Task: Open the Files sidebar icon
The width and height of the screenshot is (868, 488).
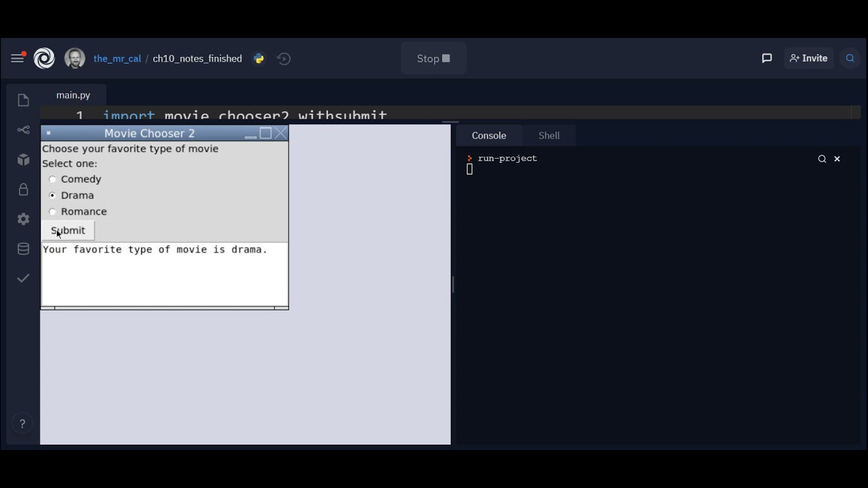Action: [x=23, y=100]
